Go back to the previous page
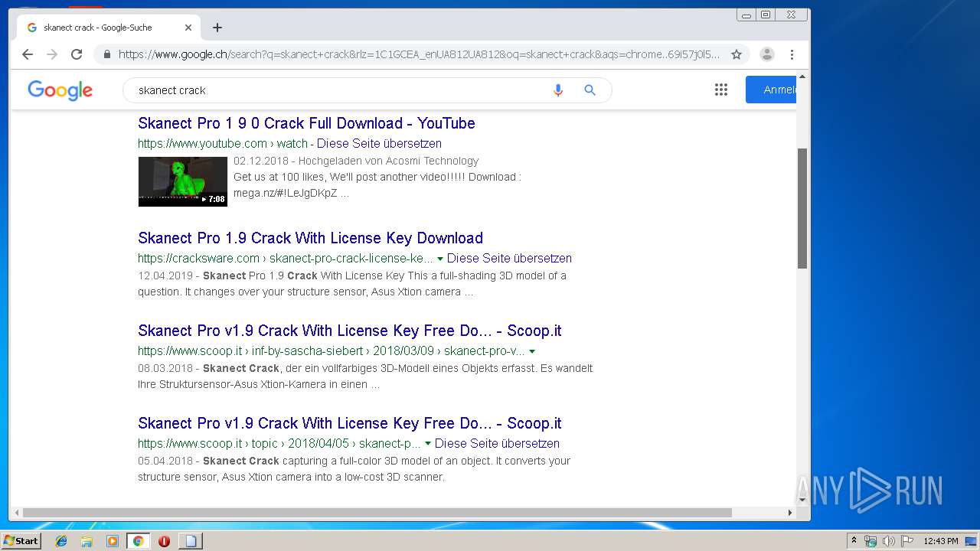The width and height of the screenshot is (980, 551). [x=28, y=54]
